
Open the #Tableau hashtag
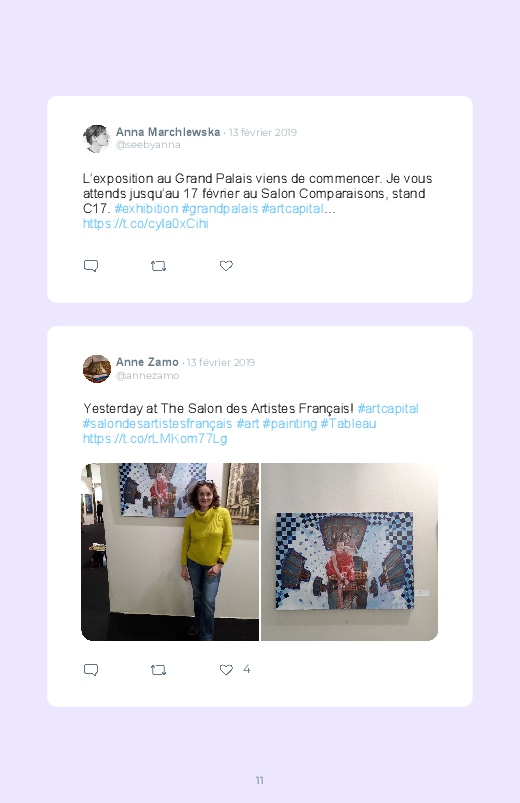[x=348, y=424]
